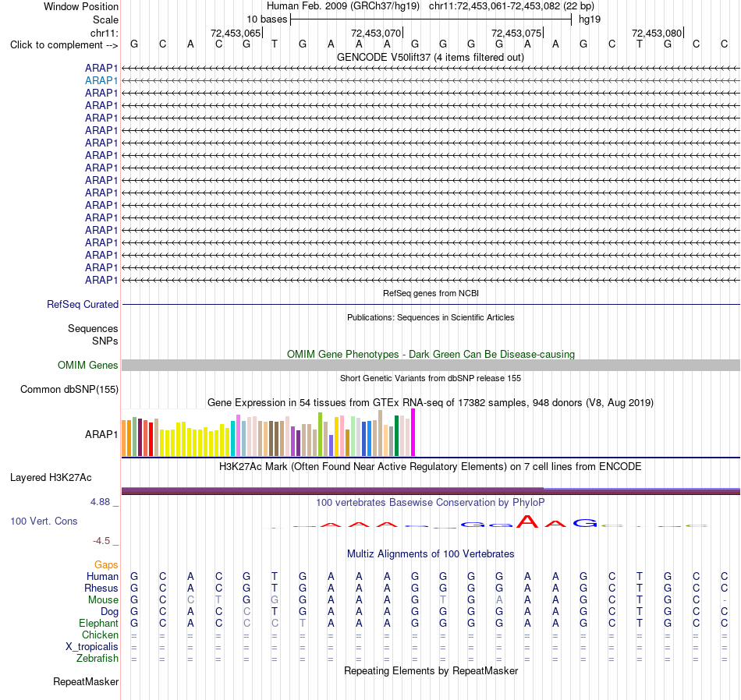Click the RefSeq Curated track label

coord(83,304)
